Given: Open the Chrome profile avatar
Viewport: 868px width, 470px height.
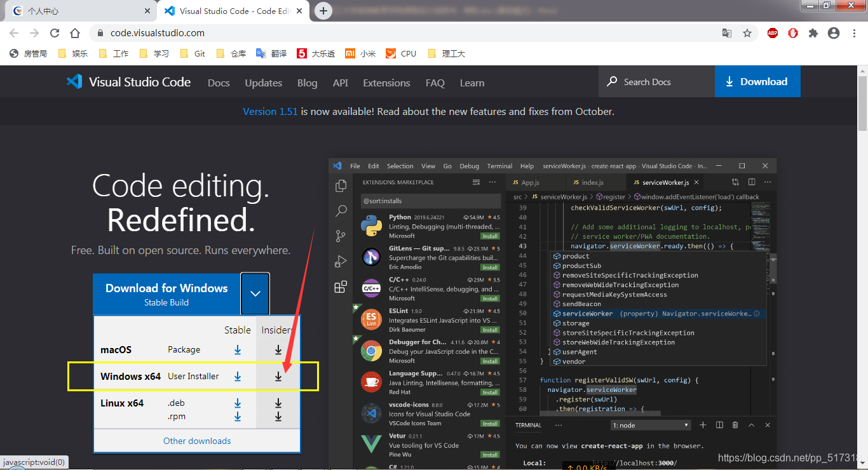Looking at the screenshot, I should pos(834,33).
